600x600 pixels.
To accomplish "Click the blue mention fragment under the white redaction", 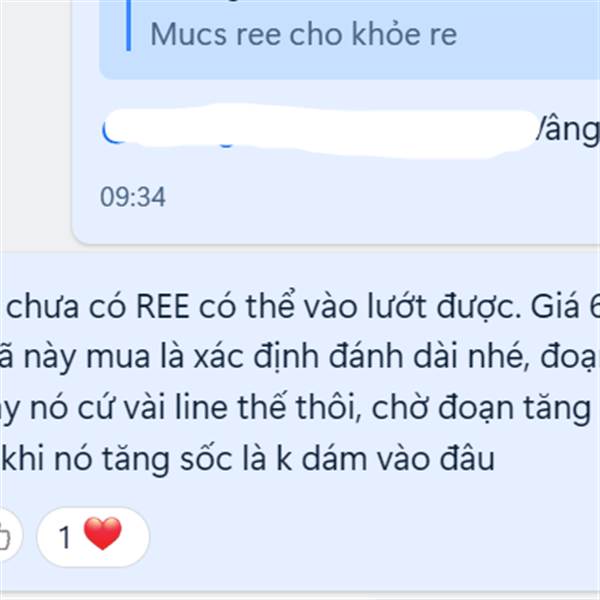I will (x=111, y=136).
